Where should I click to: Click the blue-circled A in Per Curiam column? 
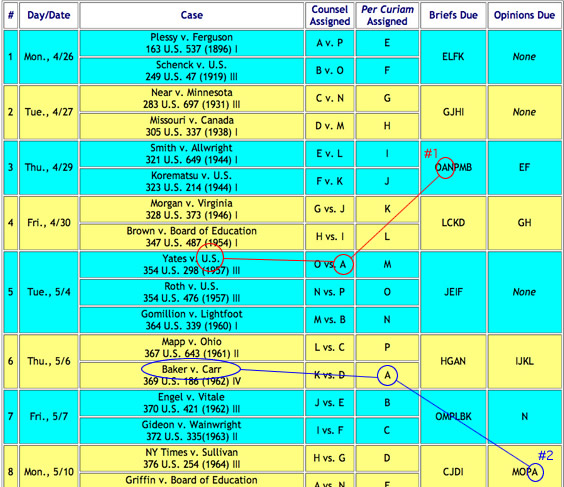point(387,375)
